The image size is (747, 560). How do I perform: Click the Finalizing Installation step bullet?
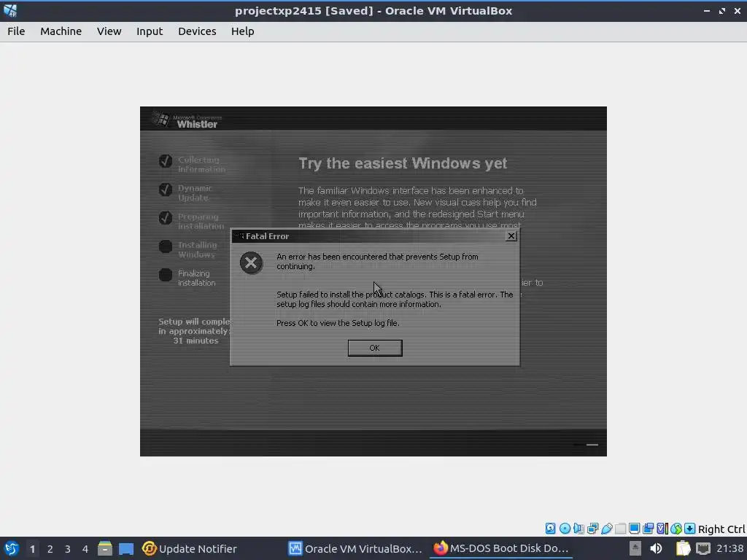(166, 275)
